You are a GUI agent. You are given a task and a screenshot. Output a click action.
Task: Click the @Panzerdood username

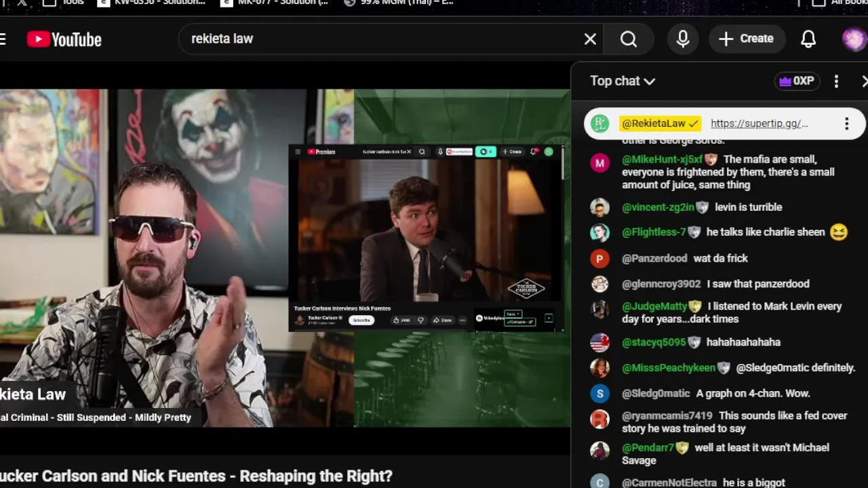pyautogui.click(x=654, y=258)
